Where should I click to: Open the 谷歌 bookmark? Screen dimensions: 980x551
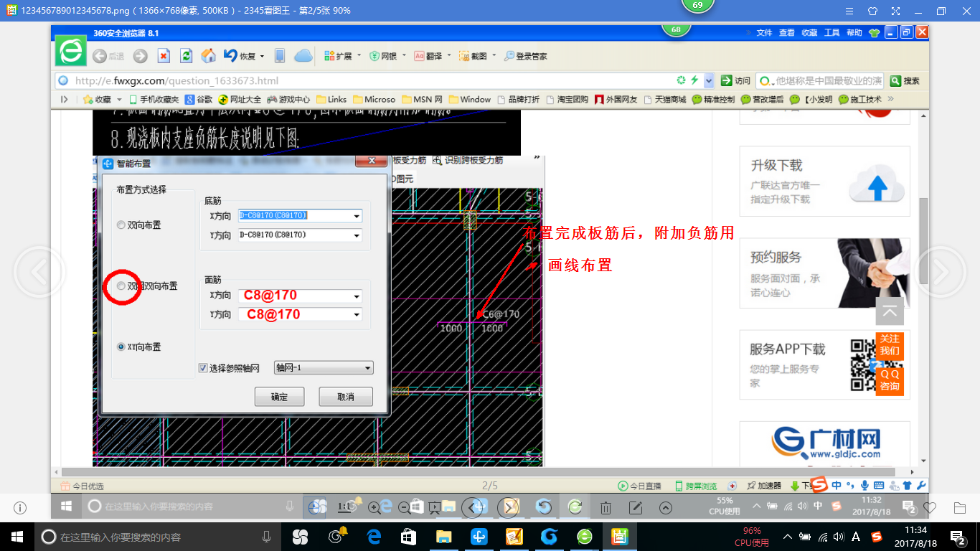pyautogui.click(x=199, y=100)
